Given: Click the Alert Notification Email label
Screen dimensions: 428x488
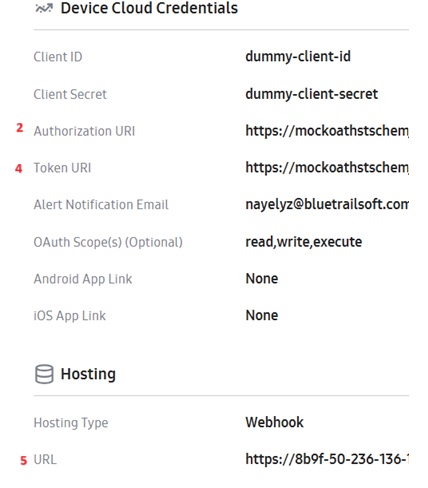Looking at the screenshot, I should click(x=101, y=205).
